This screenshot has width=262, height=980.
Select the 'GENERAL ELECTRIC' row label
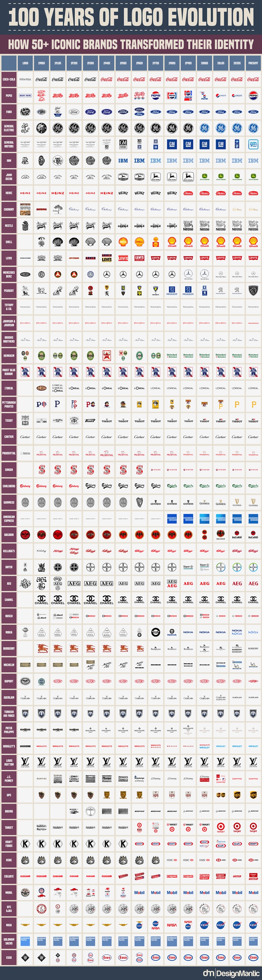9,128
